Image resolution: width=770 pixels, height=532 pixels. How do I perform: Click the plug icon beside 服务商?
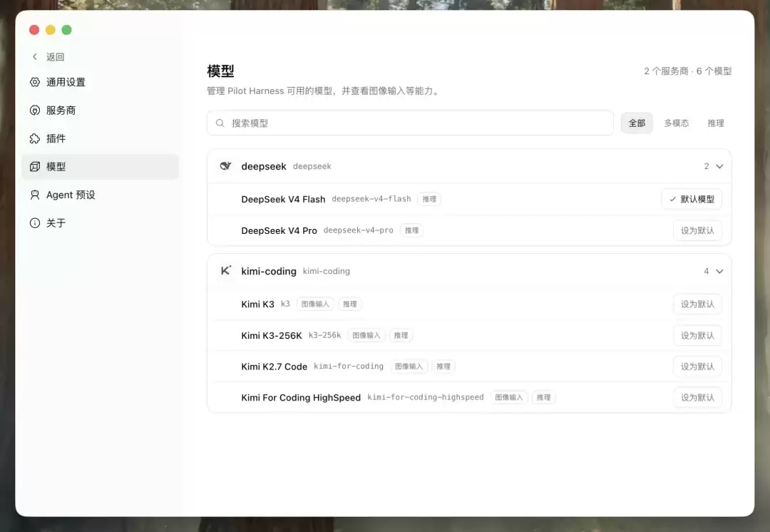pyautogui.click(x=35, y=110)
